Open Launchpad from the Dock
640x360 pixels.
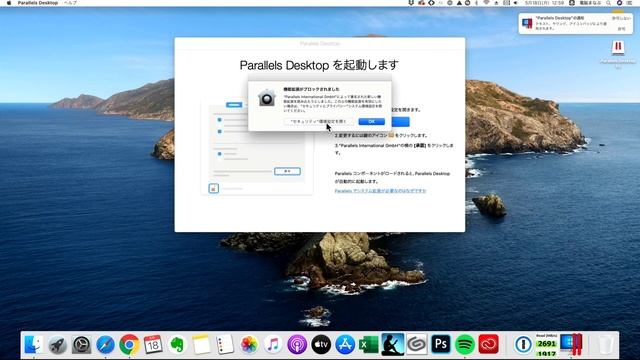click(x=58, y=345)
